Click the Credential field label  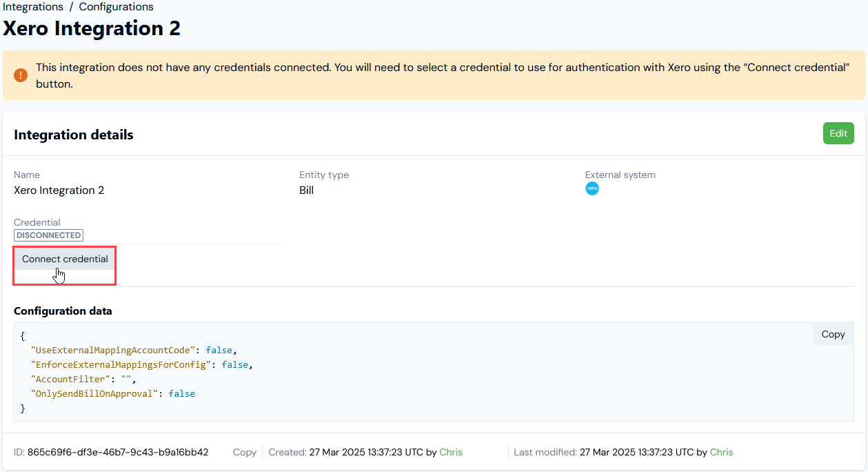click(x=37, y=222)
